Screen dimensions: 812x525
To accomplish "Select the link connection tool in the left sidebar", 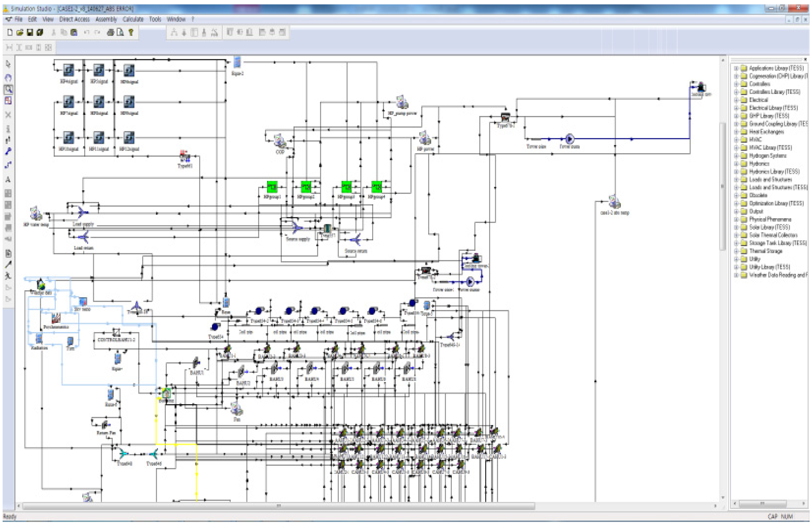I will [9, 151].
